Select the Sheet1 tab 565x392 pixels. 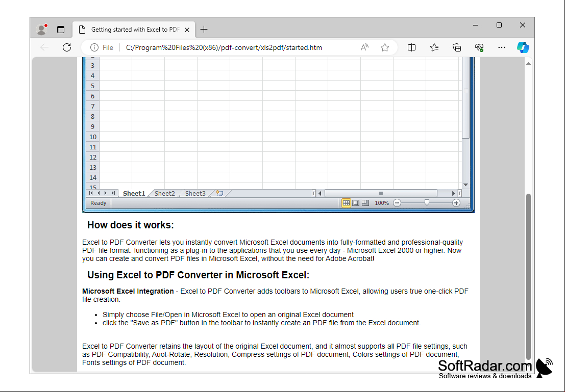coord(134,193)
